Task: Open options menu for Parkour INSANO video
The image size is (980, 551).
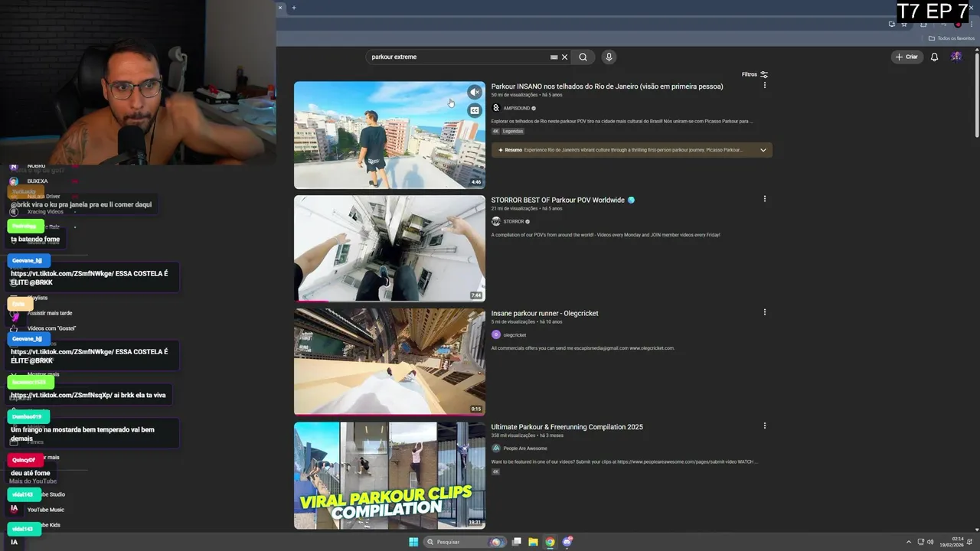Action: pos(764,86)
